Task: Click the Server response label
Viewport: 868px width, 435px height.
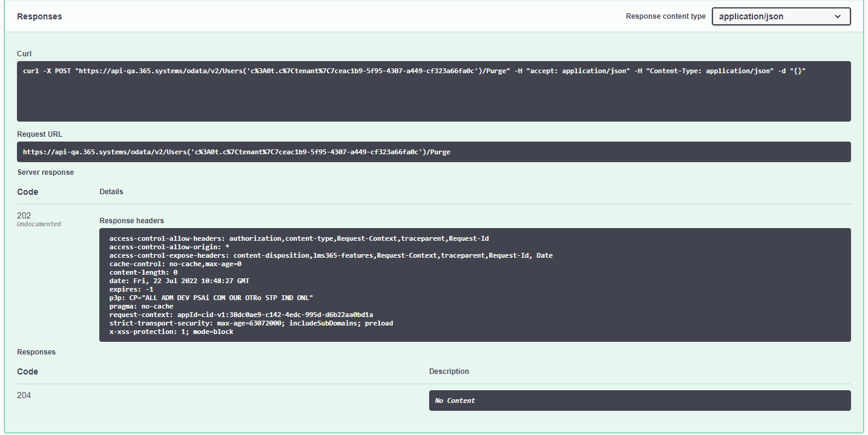Action: pyautogui.click(x=45, y=172)
